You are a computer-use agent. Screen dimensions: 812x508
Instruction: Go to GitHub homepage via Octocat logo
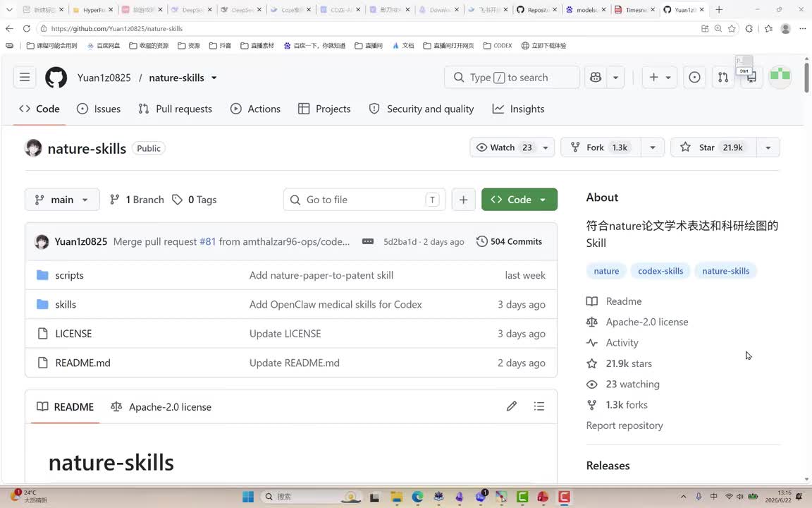point(56,77)
